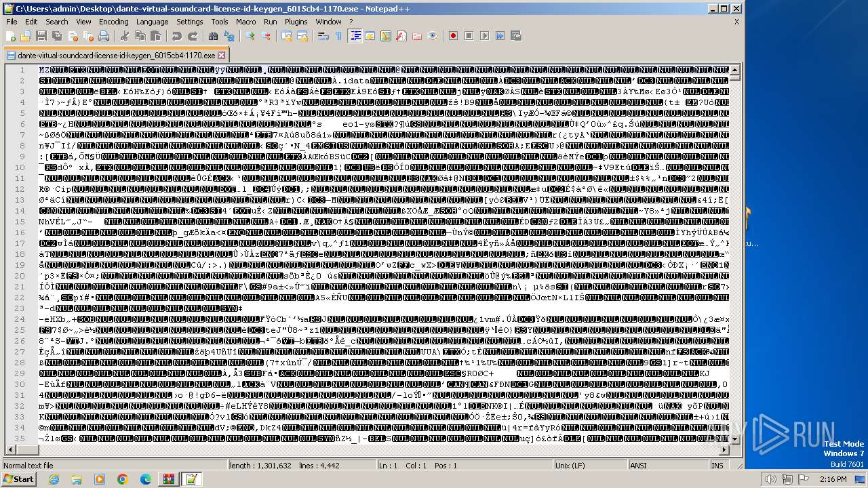The image size is (868, 488).
Task: Open the Tools menu
Action: [x=220, y=22]
